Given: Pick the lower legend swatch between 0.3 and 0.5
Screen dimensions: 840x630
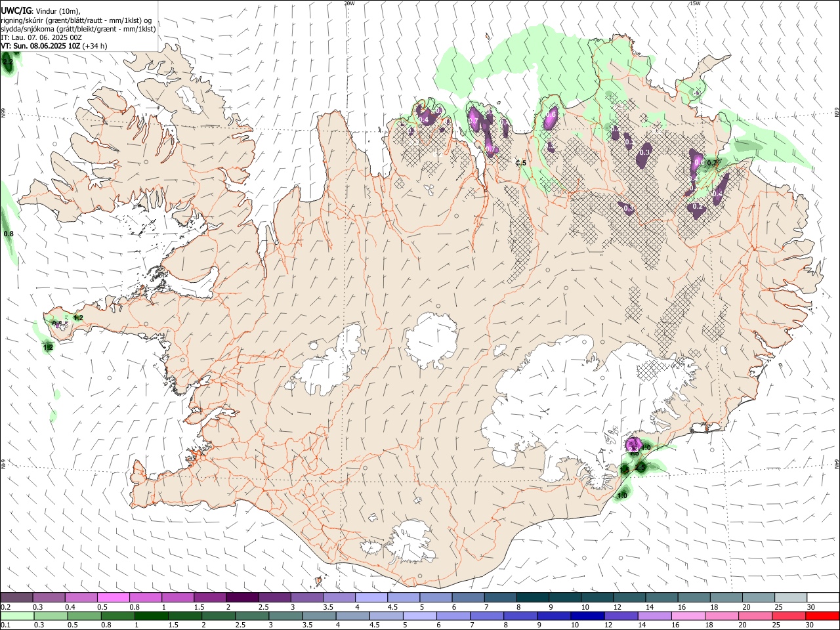Looking at the screenshot, I should [51, 616].
